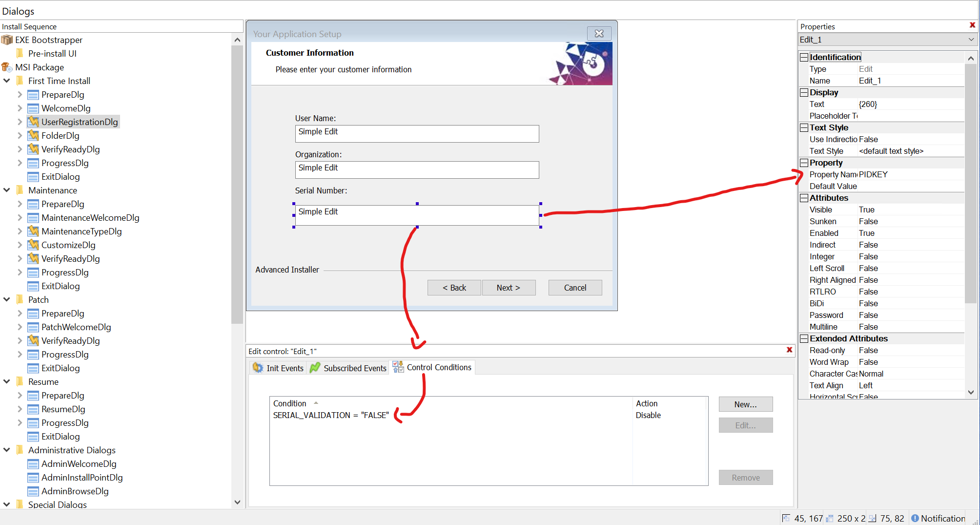980x525 pixels.
Task: Click the New... condition button
Action: coord(745,404)
